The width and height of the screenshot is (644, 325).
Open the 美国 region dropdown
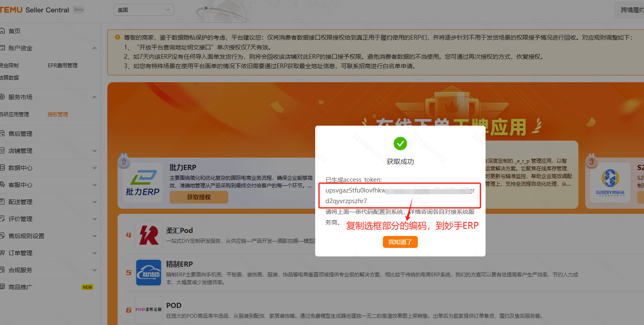point(144,10)
